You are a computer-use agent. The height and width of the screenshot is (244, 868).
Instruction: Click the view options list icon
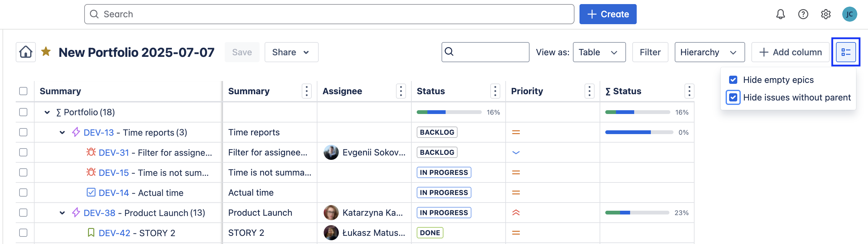pos(845,52)
